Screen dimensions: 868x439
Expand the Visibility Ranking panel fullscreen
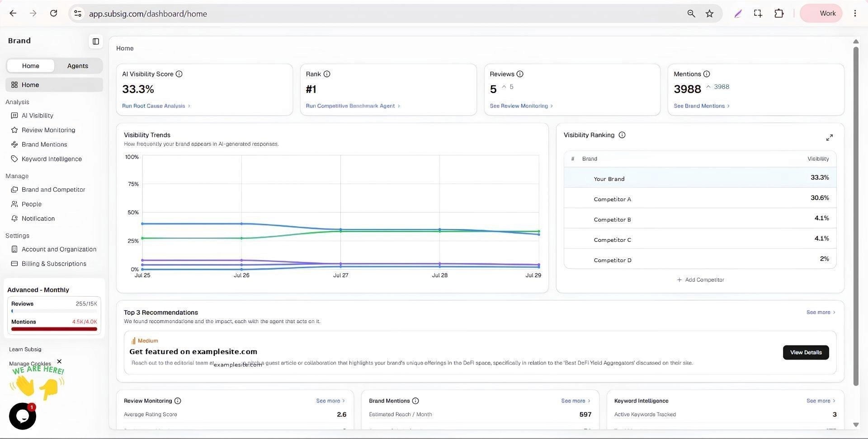830,137
